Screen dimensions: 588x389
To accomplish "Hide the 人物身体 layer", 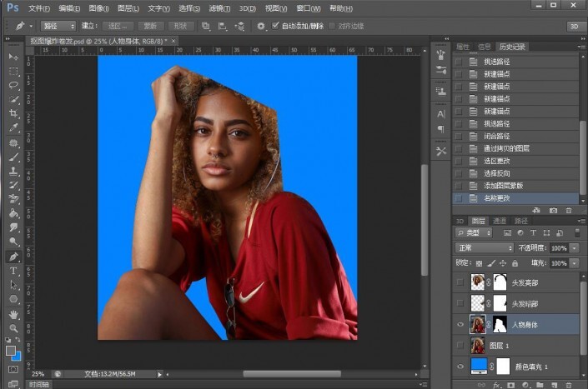I will click(460, 324).
